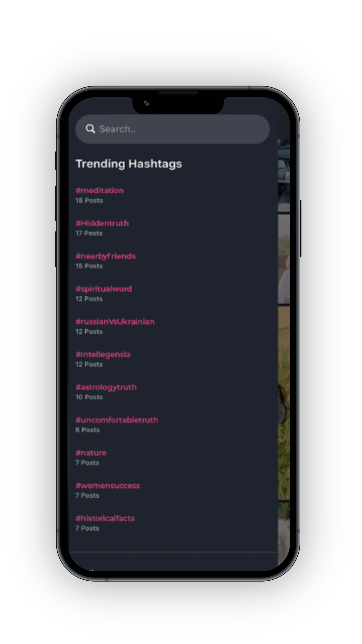362x644 pixels.
Task: Select the #nearbyfriends hashtag
Action: tap(106, 256)
